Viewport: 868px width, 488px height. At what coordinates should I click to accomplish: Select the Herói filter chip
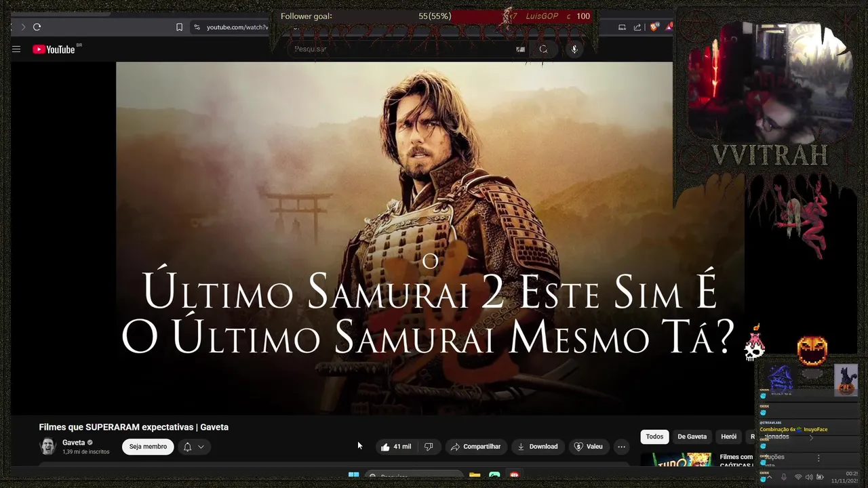pos(728,436)
